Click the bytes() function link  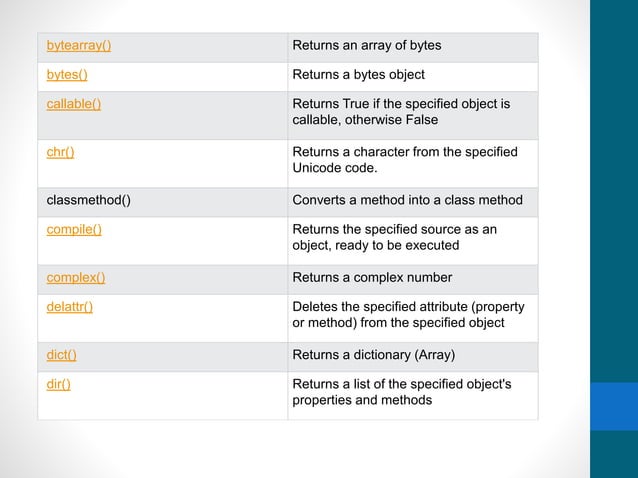[x=67, y=75]
